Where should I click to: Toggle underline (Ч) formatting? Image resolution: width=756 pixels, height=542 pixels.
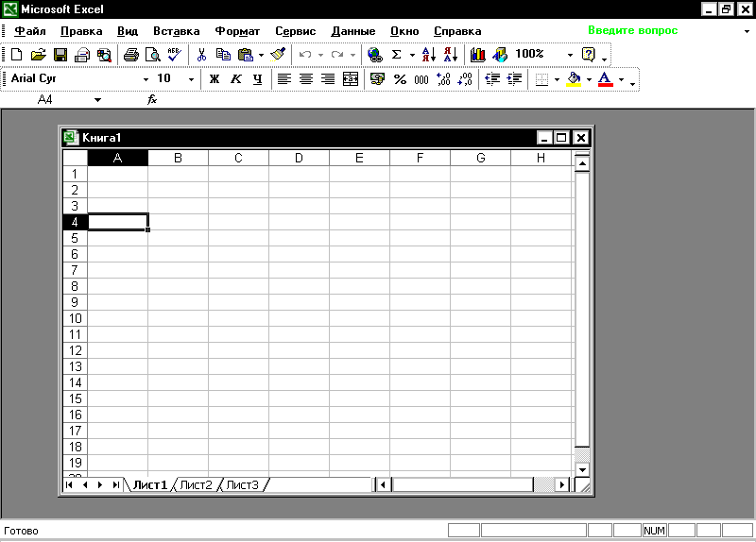[257, 79]
